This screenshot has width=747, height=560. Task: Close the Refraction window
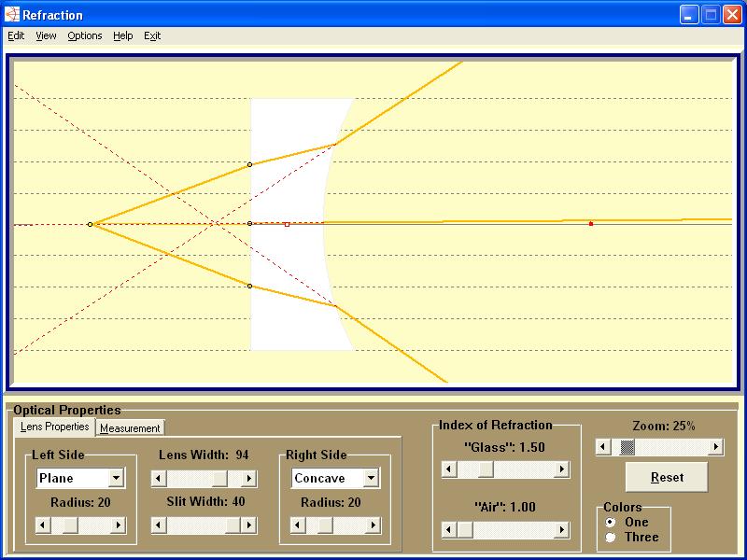click(x=732, y=15)
